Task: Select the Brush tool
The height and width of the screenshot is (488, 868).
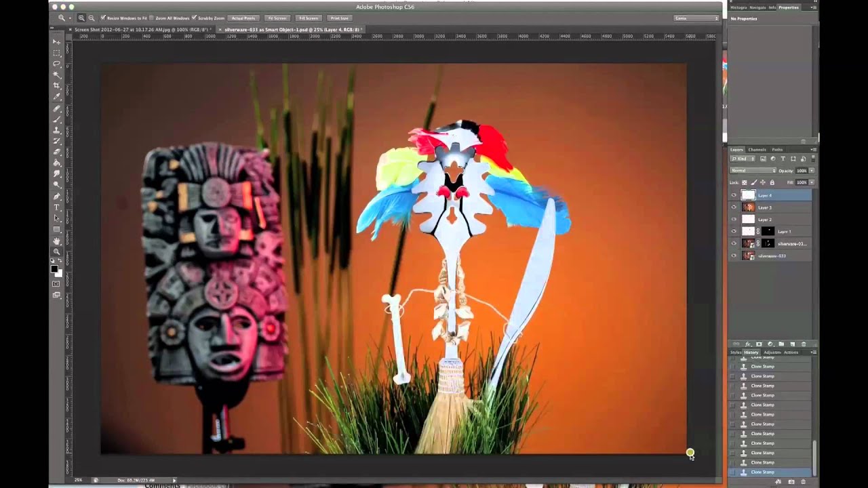Action: point(57,120)
